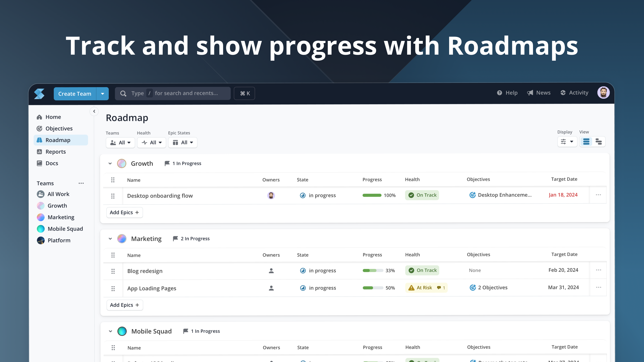Click drag handle for Desktop onboarding flow row
This screenshot has width=644, height=362.
(x=113, y=196)
